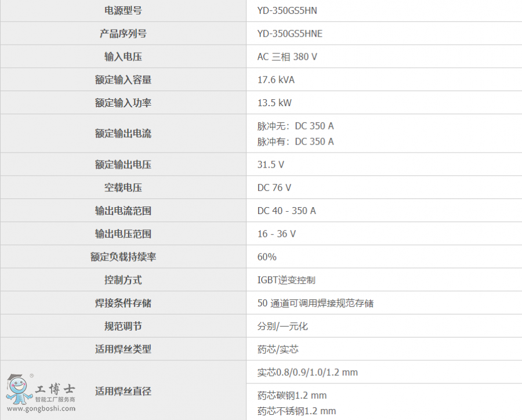This screenshot has width=522, height=420.
Task: Select the 输入电压 label cell
Action: coord(123,57)
